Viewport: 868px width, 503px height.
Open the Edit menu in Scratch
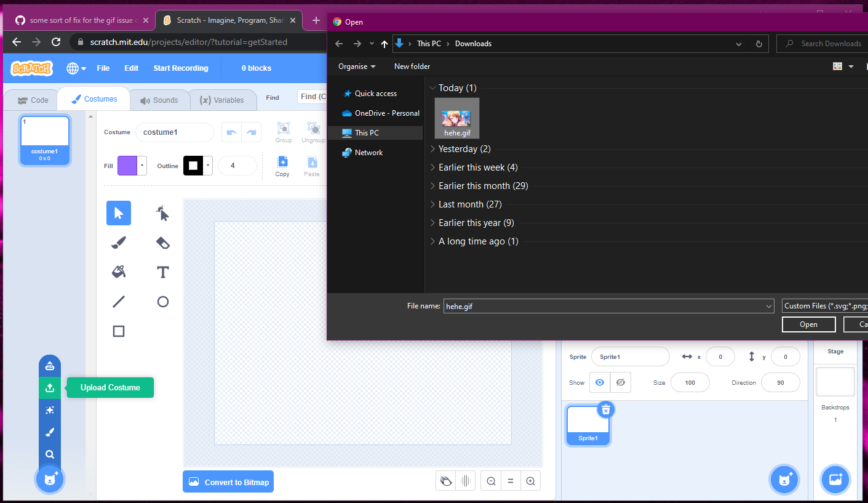click(132, 68)
